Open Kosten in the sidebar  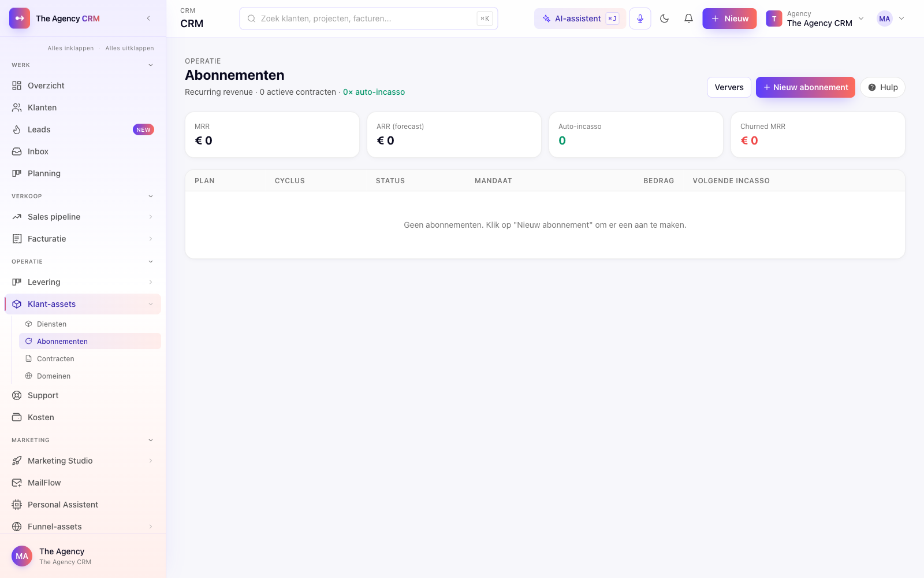tap(83, 417)
